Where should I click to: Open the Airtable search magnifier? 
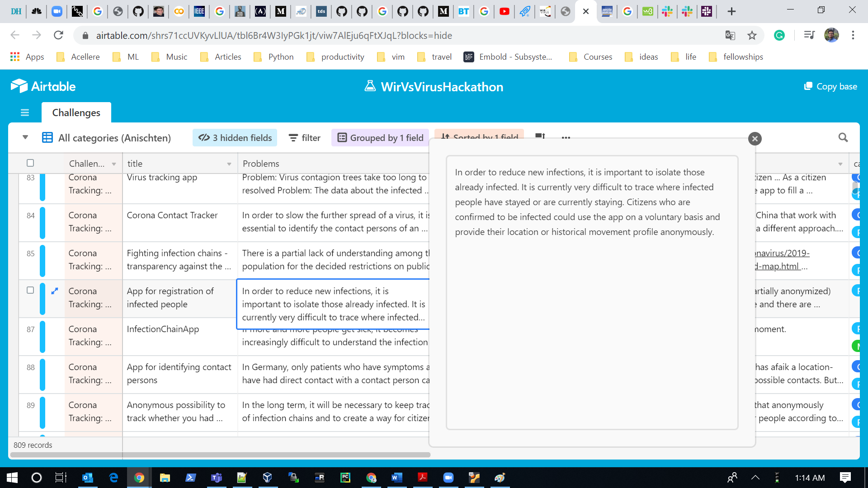(843, 137)
